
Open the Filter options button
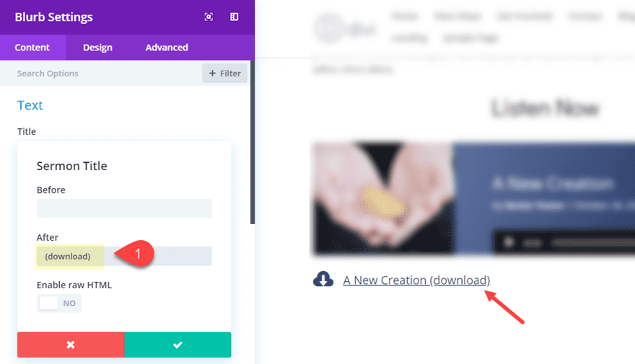pyautogui.click(x=224, y=74)
